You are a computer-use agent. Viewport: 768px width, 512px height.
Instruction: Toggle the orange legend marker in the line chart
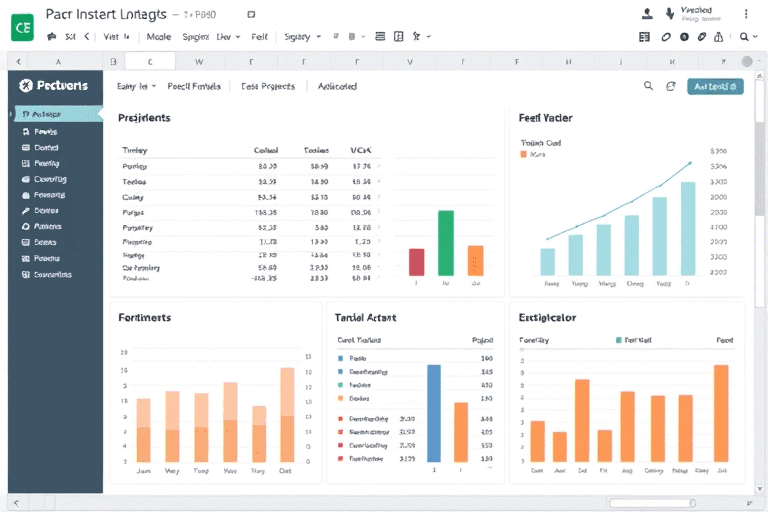(523, 155)
